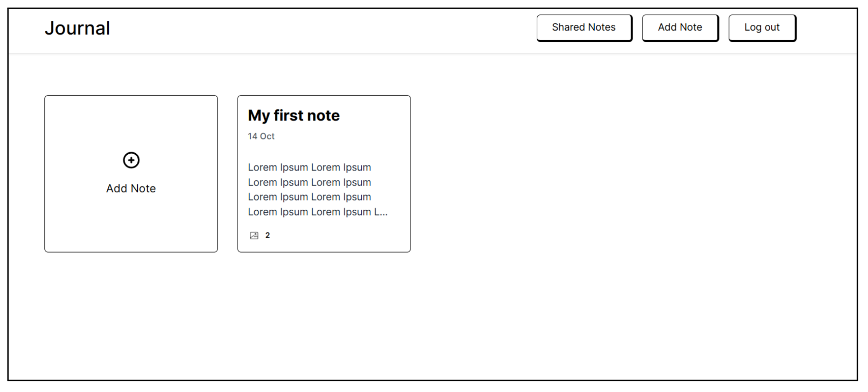Image resolution: width=868 pixels, height=392 pixels.
Task: Select the attachment count number 2
Action: 268,235
